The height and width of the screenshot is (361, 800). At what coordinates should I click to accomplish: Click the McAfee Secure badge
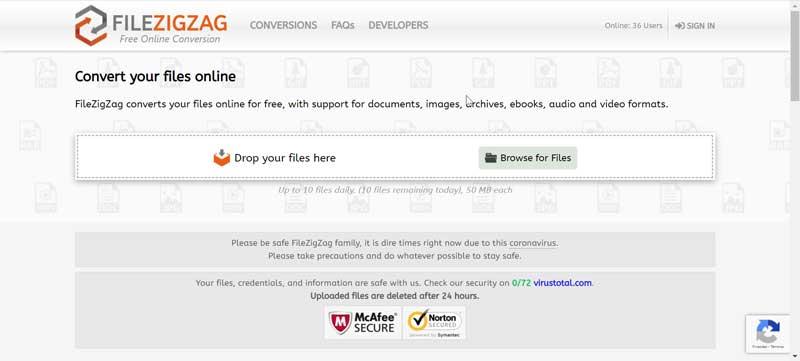tap(363, 323)
